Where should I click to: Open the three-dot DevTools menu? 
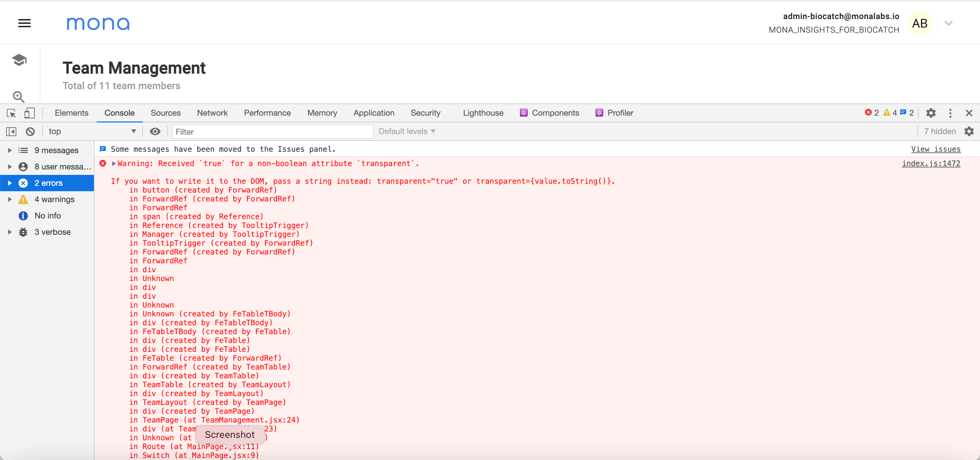pos(950,113)
